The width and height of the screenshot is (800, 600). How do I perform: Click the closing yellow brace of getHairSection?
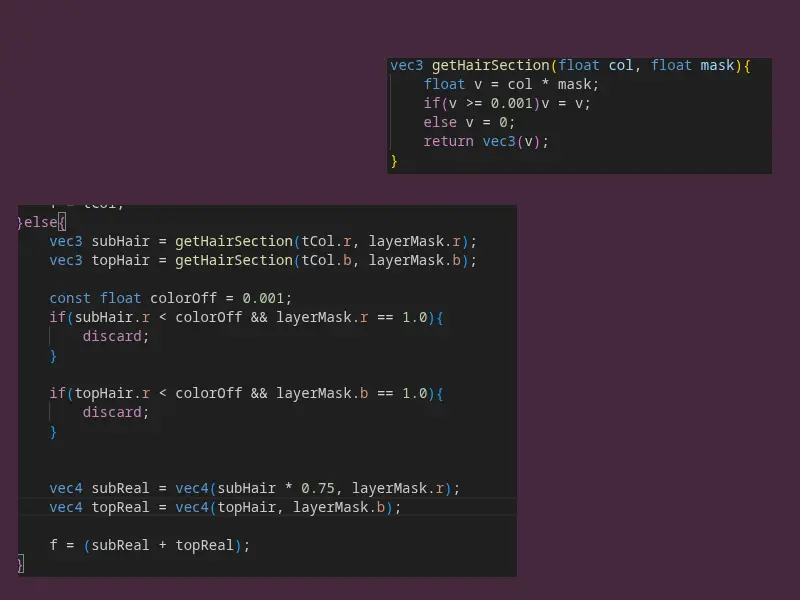click(x=393, y=161)
